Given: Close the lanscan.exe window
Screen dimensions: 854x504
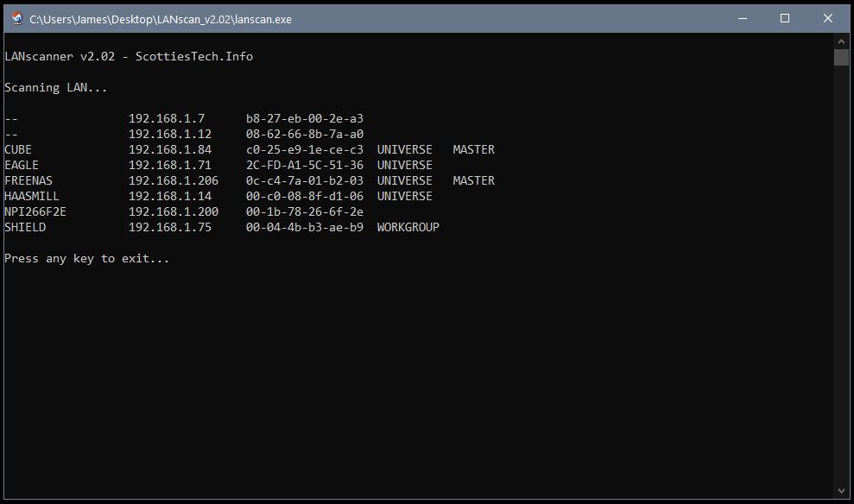Looking at the screenshot, I should pyautogui.click(x=828, y=18).
